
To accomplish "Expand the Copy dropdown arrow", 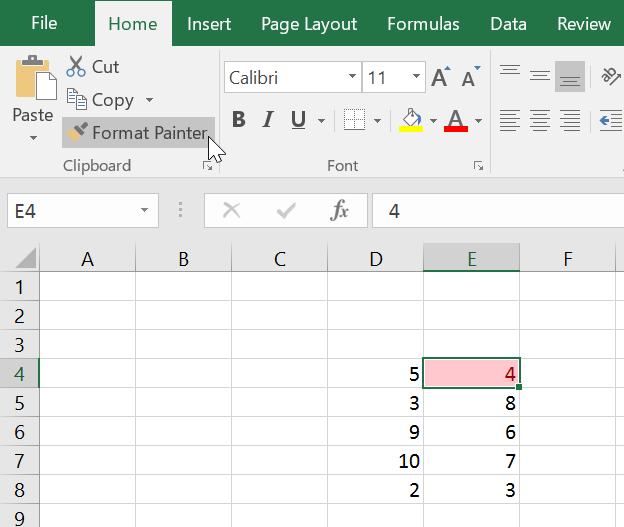I will point(149,100).
